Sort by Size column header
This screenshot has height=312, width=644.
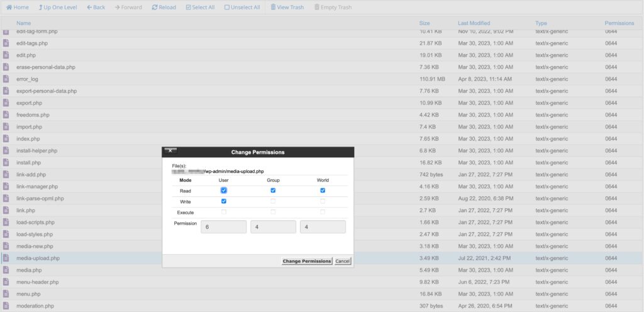pos(425,23)
